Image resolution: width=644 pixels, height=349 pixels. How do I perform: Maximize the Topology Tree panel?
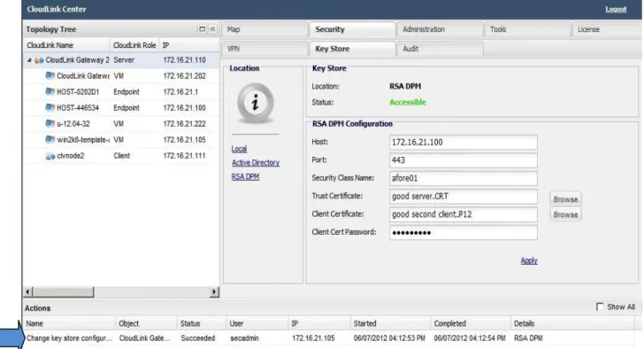click(x=202, y=28)
